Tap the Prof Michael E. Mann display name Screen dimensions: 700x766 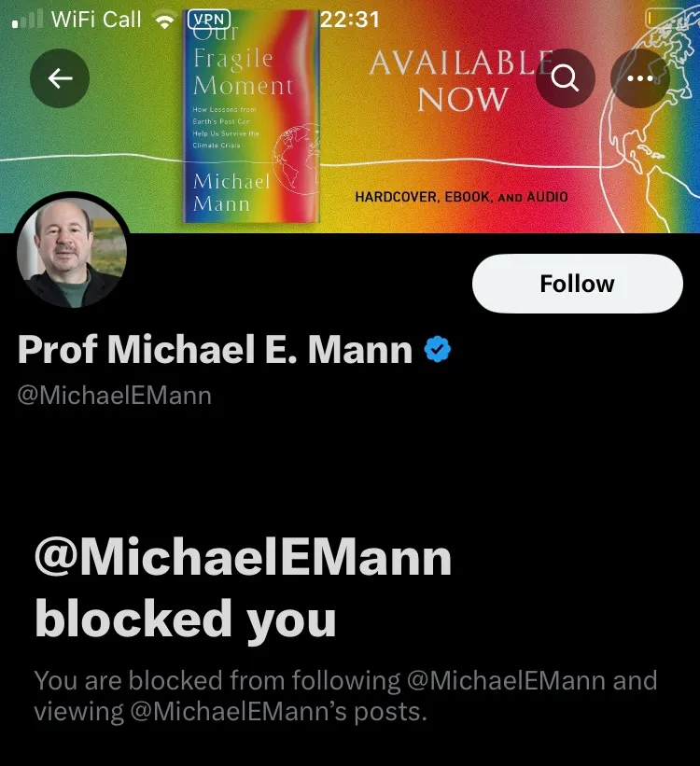[x=215, y=350]
